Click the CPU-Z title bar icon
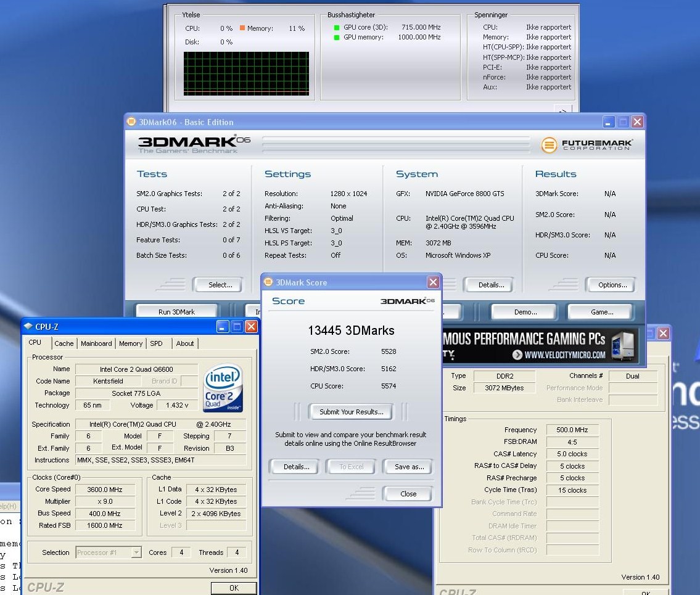 tap(28, 326)
